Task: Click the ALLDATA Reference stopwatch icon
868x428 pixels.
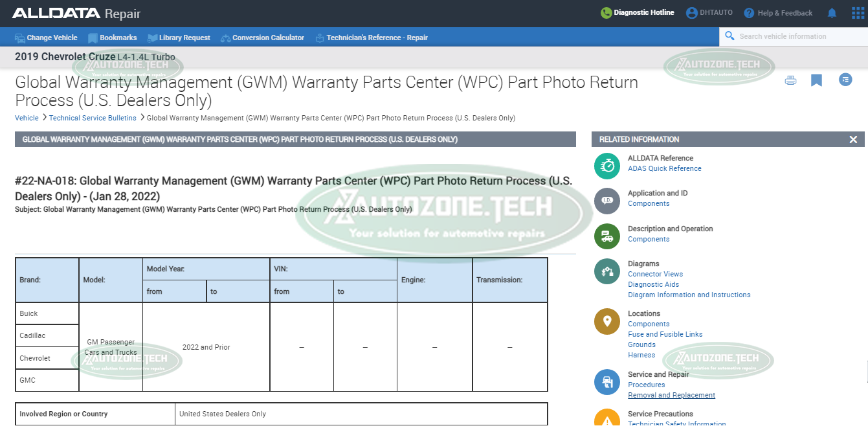Action: tap(606, 166)
